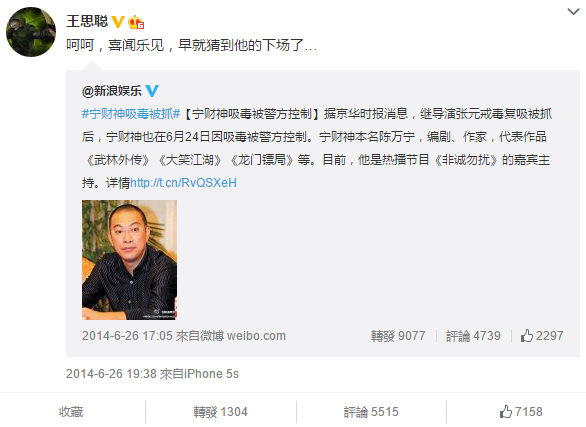Screen dimensions: 586x427
Task: Follow the http://t.cn/RvQSXeH short link
Action: (x=183, y=183)
